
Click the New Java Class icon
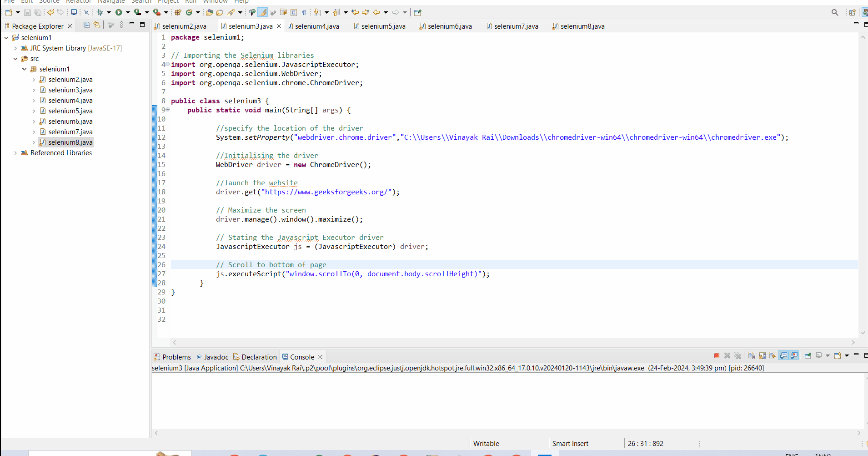[x=189, y=12]
